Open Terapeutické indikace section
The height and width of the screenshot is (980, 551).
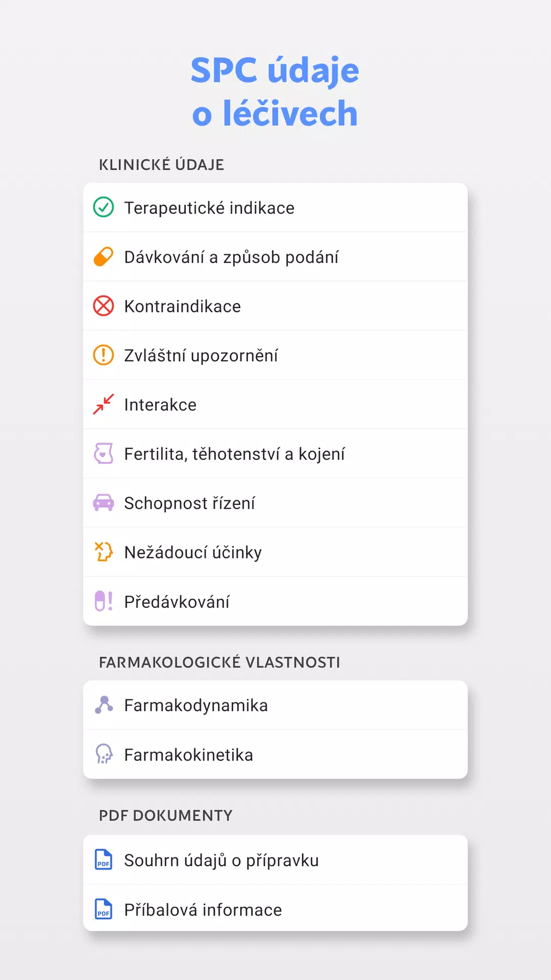(x=275, y=207)
